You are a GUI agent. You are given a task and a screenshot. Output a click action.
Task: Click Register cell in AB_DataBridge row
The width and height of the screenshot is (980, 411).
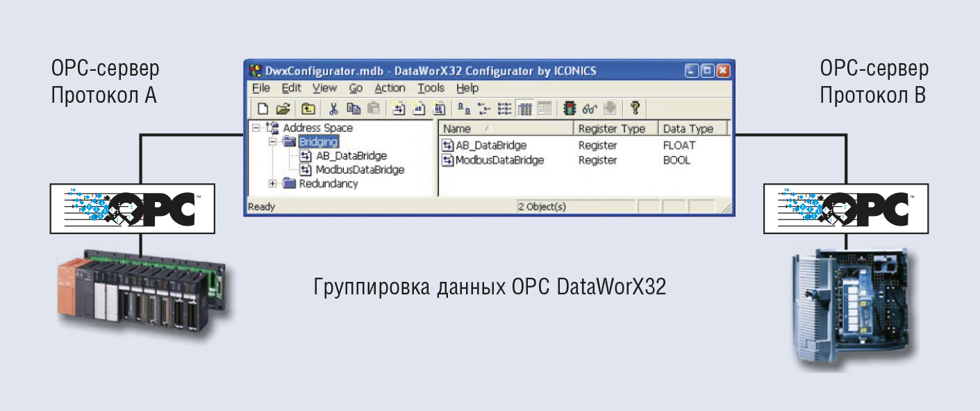click(597, 146)
